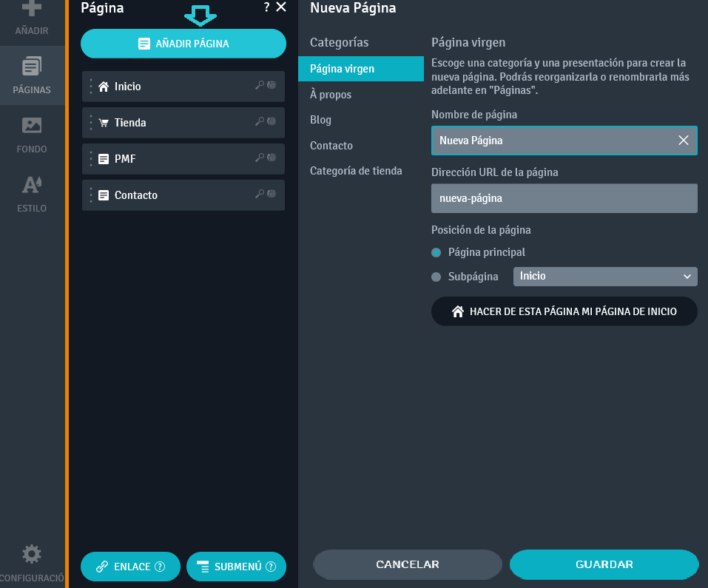Screen dimensions: 708x588
Task: Click the Añadir Página button
Action: pyautogui.click(x=183, y=44)
